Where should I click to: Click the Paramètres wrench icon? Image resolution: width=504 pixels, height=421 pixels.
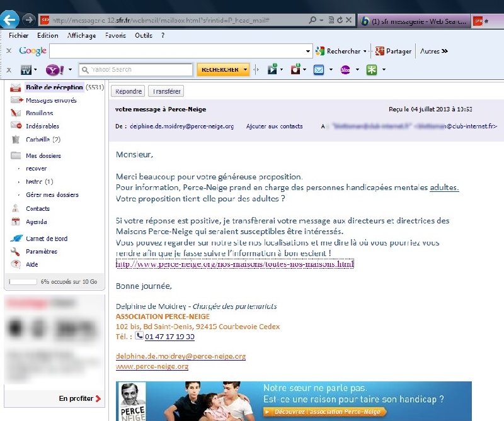coord(15,252)
